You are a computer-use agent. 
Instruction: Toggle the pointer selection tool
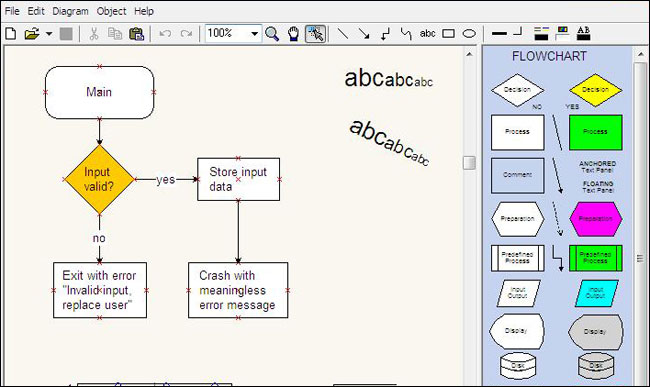pyautogui.click(x=315, y=34)
